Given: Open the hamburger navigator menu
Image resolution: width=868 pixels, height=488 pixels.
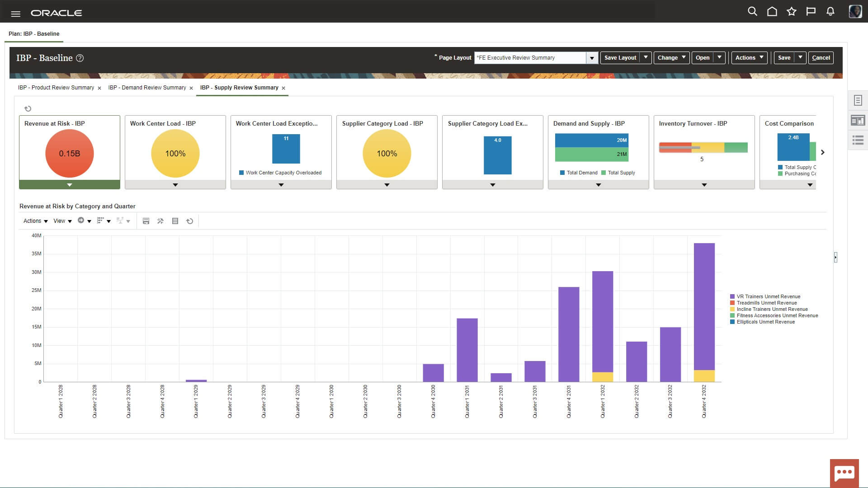Looking at the screenshot, I should point(15,14).
